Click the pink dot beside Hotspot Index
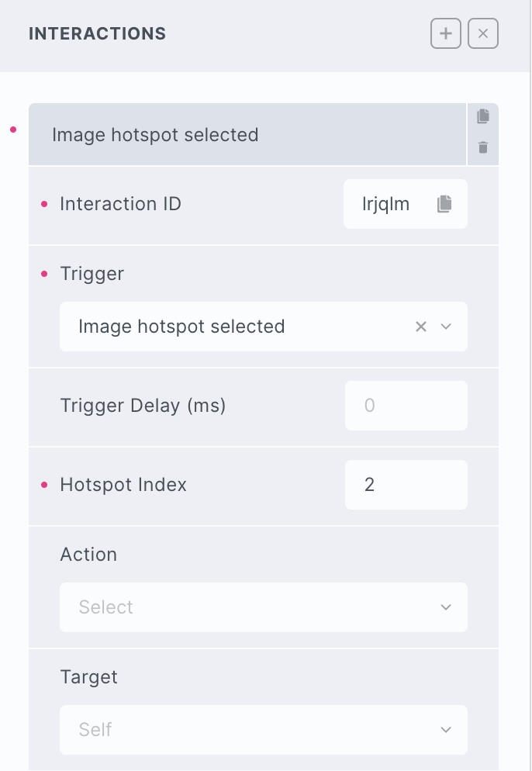Screen dimensions: 532x771 (x=44, y=486)
